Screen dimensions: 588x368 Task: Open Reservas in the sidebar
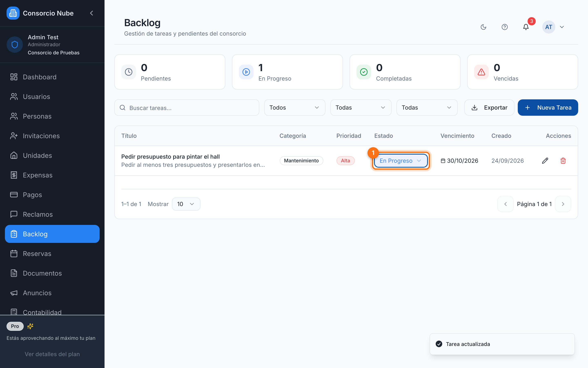point(52,254)
